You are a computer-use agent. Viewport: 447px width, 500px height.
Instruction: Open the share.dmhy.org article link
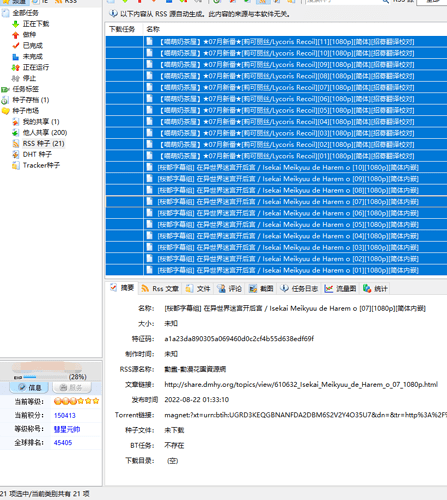(301, 384)
